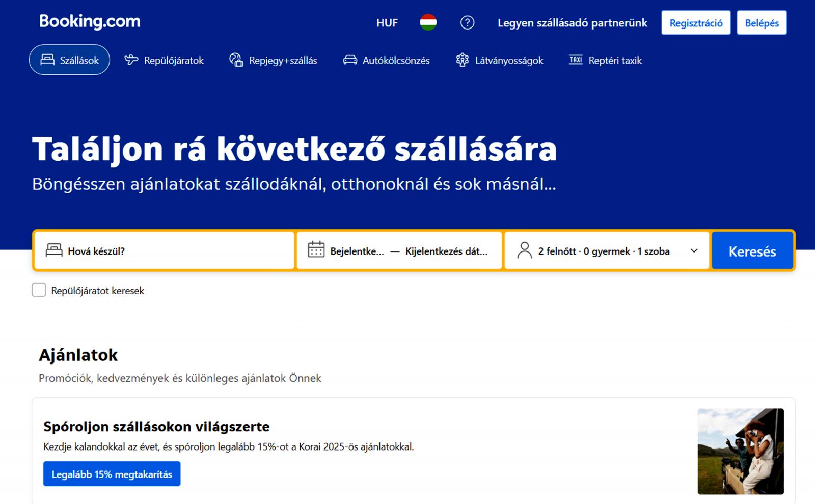The height and width of the screenshot is (504, 815).
Task: Select the Látványosságok tab
Action: tap(499, 60)
